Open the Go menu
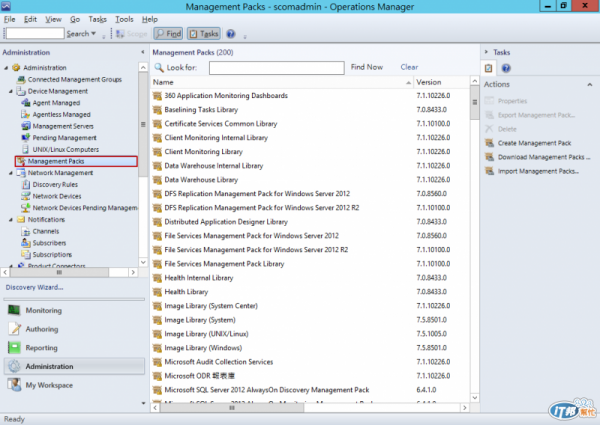600x425 pixels. click(x=75, y=19)
